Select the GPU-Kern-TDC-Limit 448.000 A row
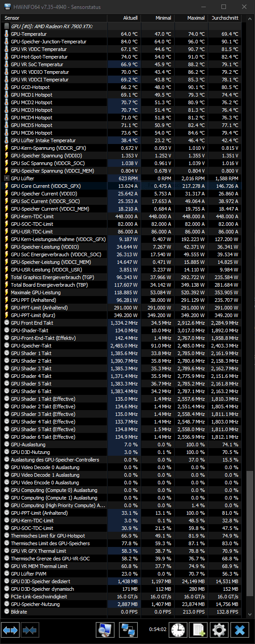The width and height of the screenshot is (255, 644). 122,216
